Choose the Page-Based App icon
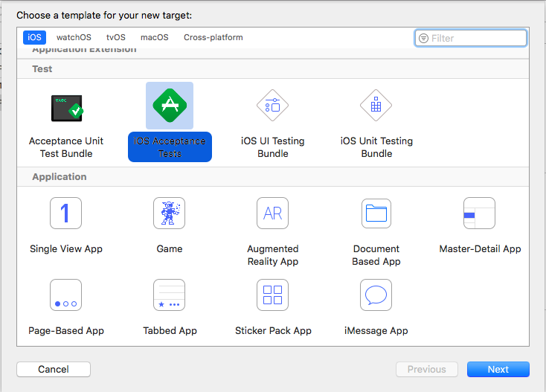 tap(65, 295)
